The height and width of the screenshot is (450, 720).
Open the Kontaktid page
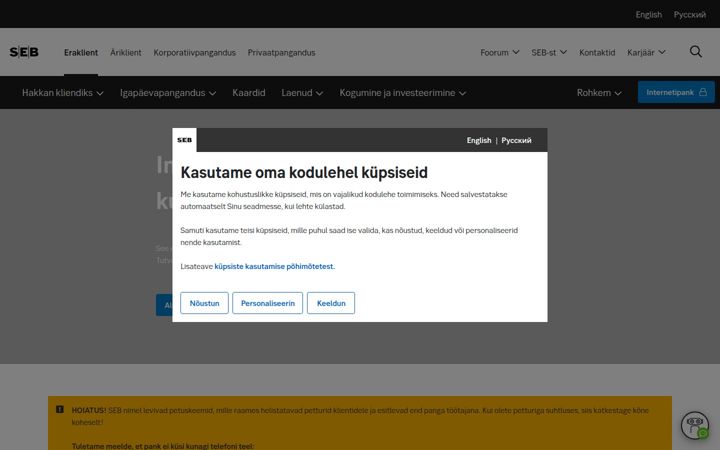[x=597, y=52]
